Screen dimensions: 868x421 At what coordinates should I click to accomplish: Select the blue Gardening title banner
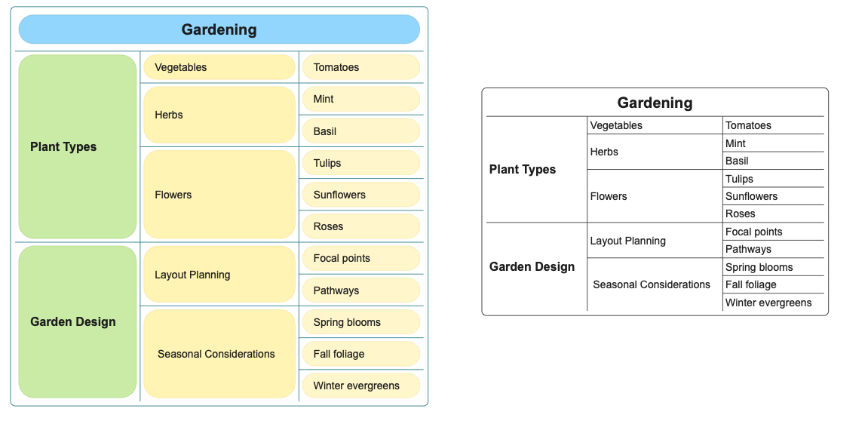tap(219, 29)
